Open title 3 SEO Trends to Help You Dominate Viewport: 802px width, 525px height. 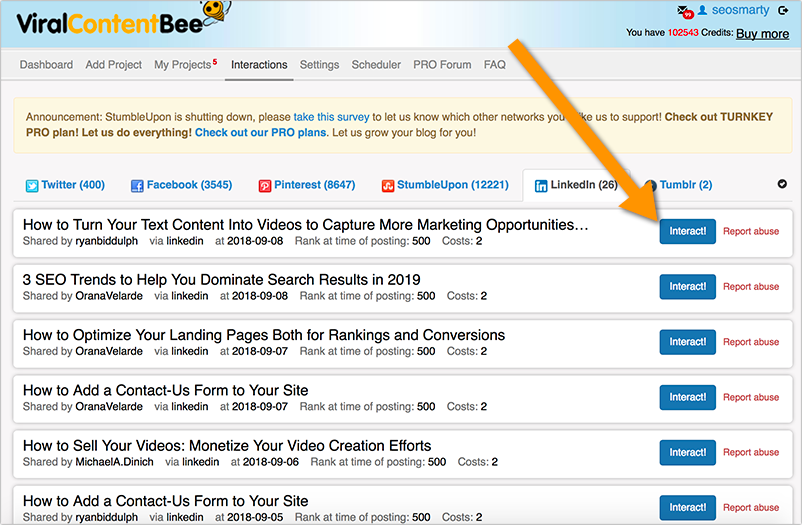[x=221, y=280]
